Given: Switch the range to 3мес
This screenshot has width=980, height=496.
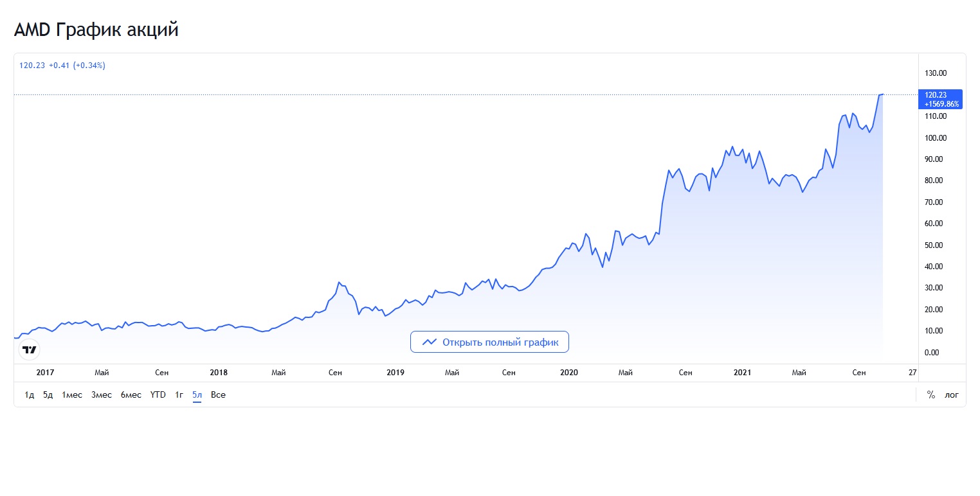Looking at the screenshot, I should [102, 394].
